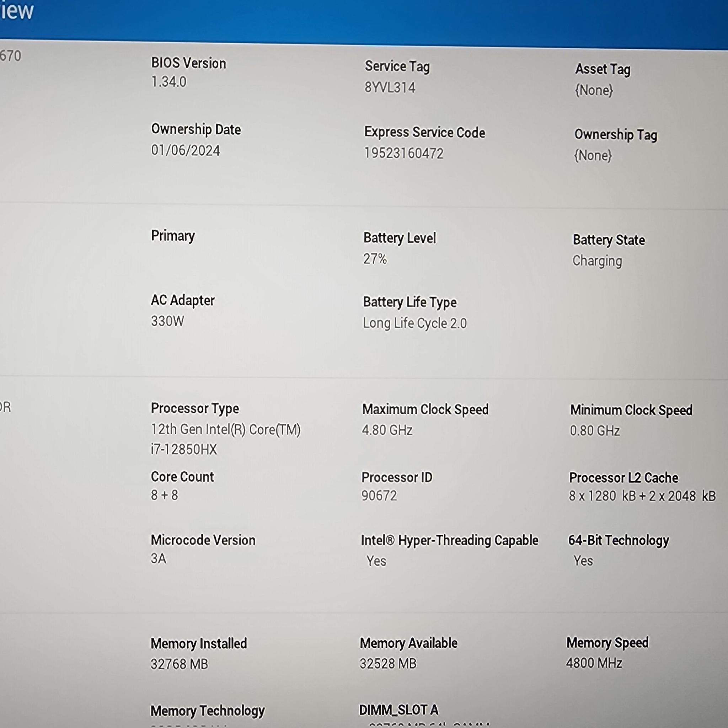Click the Asset Tag {None} field

(594, 90)
